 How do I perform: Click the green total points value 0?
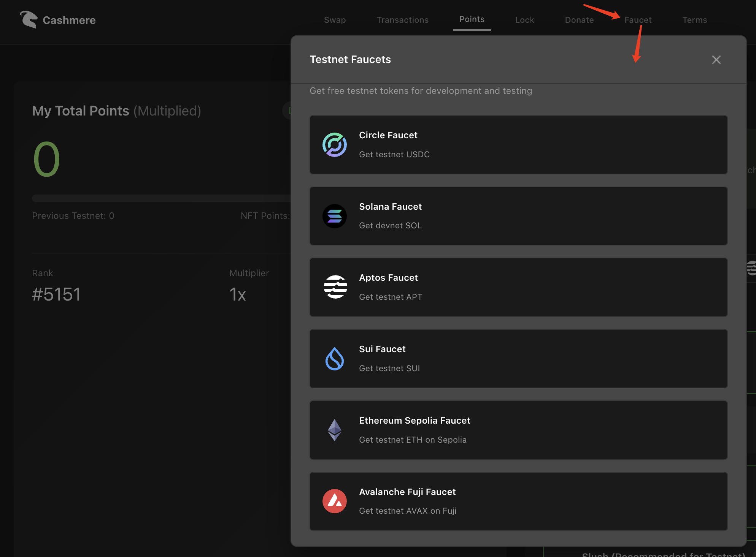pos(46,159)
